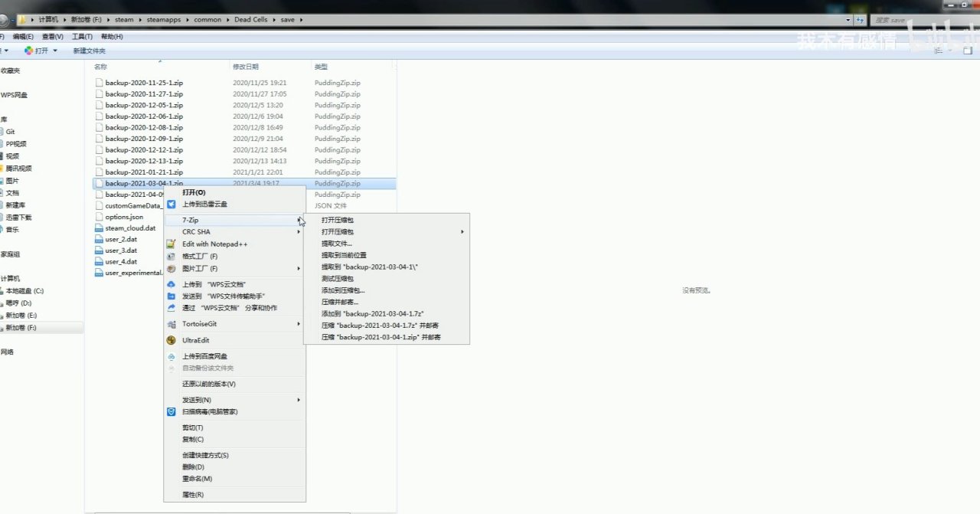
Task: Select 迅雷下载 in navigation pane
Action: pyautogui.click(x=18, y=218)
